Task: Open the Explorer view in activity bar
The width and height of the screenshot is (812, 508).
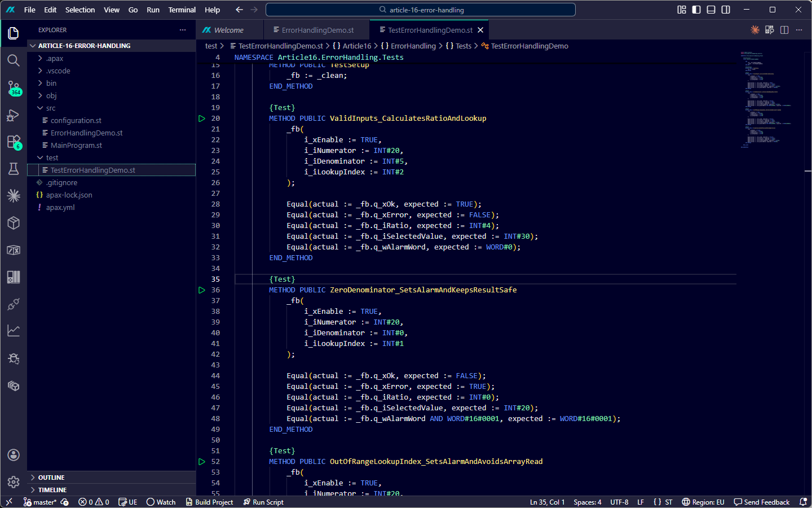Action: coord(14,33)
